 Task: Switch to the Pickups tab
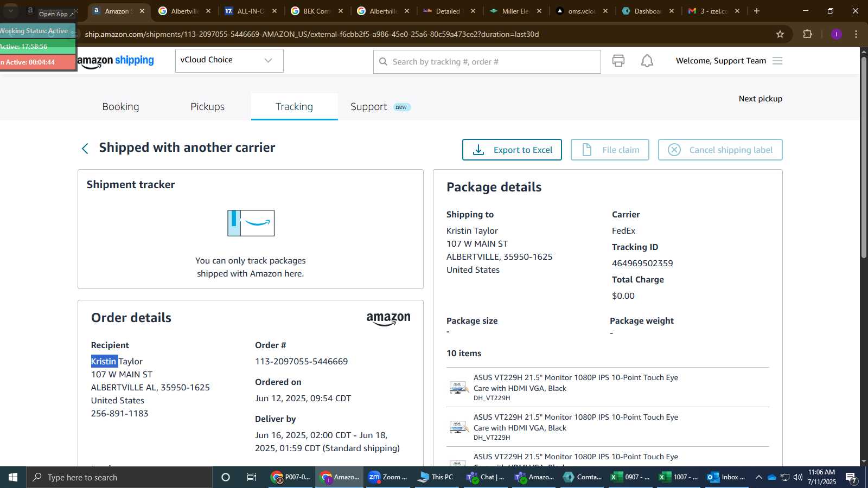pyautogui.click(x=207, y=106)
